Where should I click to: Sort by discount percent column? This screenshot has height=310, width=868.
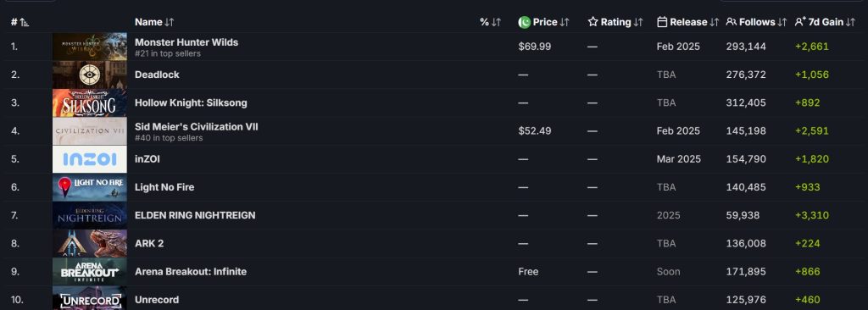tap(491, 22)
